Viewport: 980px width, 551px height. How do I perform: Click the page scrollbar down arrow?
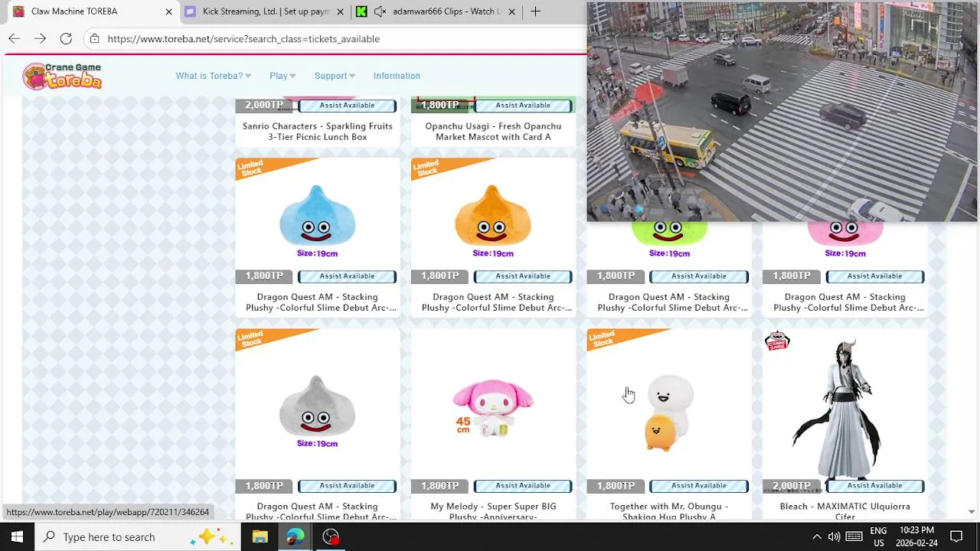click(x=972, y=512)
